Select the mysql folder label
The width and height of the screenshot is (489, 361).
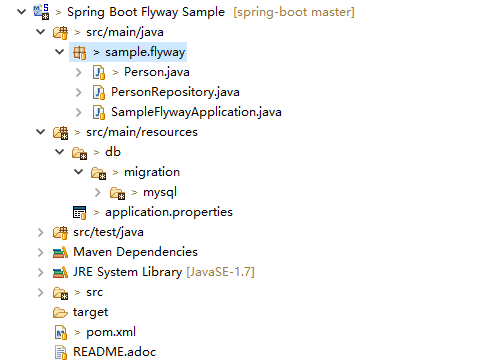(x=160, y=192)
